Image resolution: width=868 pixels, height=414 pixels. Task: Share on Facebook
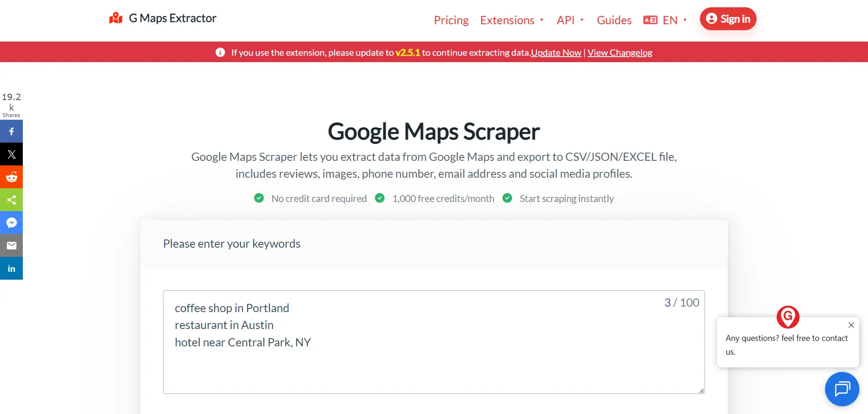point(11,131)
